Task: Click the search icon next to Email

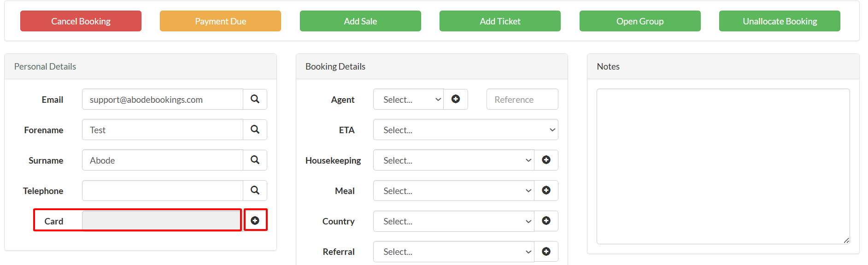Action: (255, 99)
